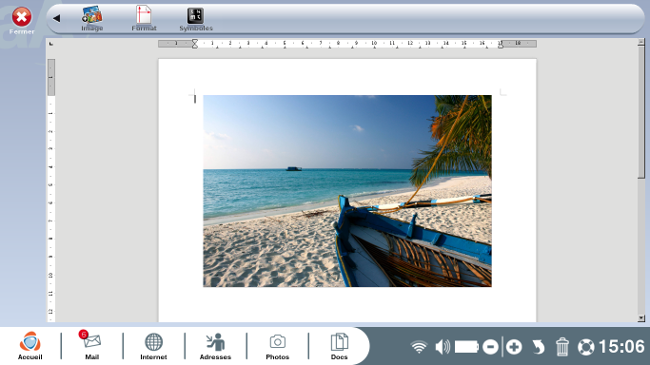Open the Image insert tool
Image resolution: width=650 pixels, height=365 pixels.
click(92, 19)
